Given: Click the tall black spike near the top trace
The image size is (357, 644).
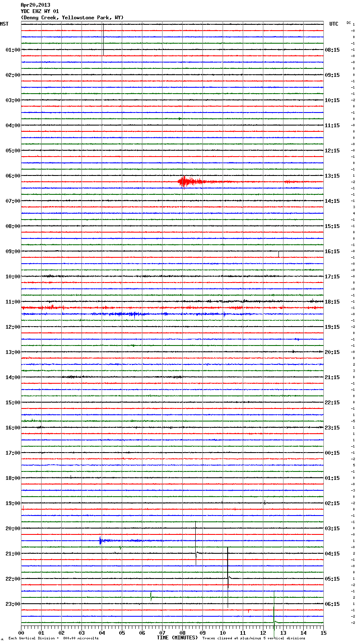Looking at the screenshot, I should click(103, 39).
